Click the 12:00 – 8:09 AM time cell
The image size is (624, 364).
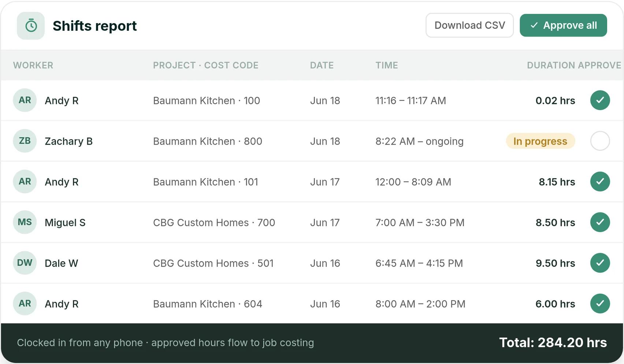pyautogui.click(x=413, y=182)
